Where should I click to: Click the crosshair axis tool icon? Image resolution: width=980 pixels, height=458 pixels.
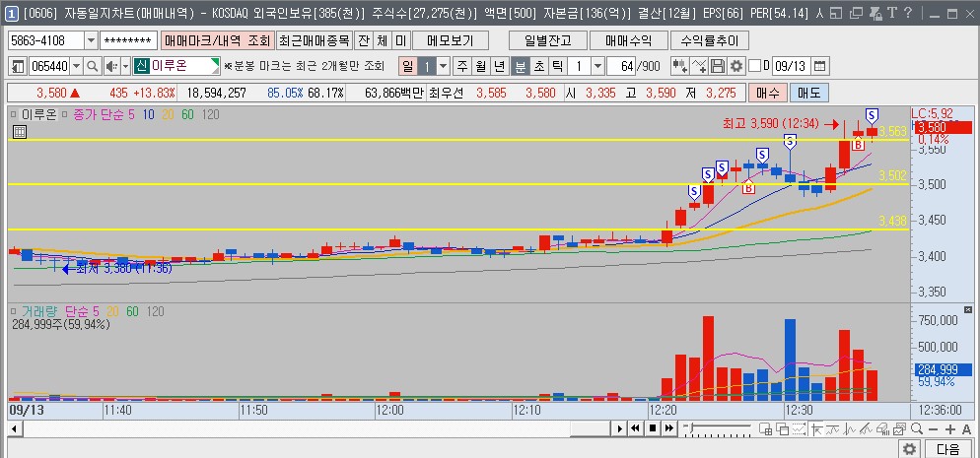click(x=815, y=428)
